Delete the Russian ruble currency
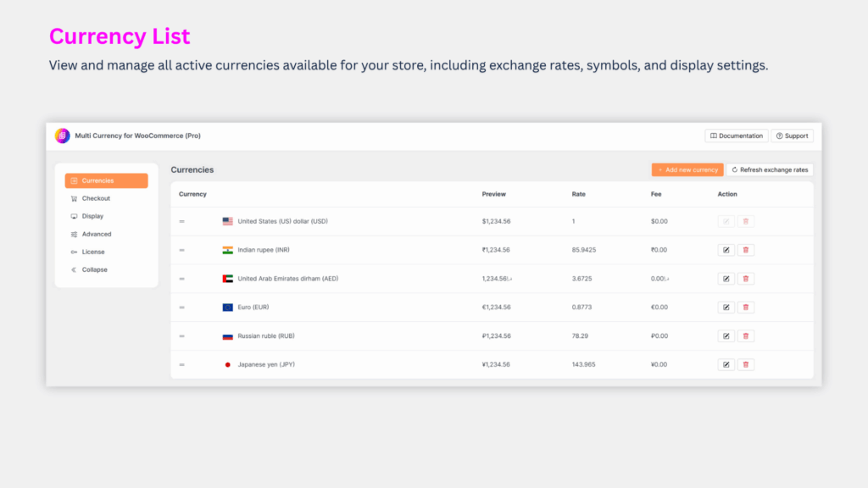The height and width of the screenshot is (488, 868). (x=746, y=335)
